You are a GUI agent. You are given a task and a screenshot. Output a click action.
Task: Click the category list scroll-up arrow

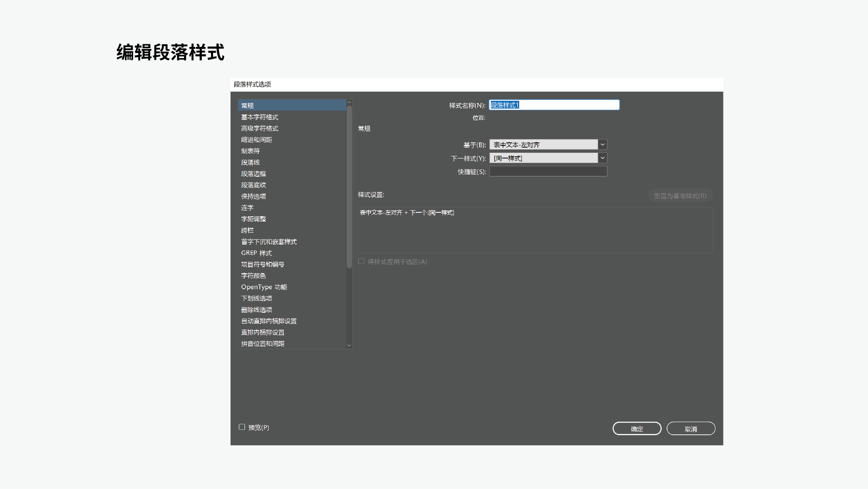(x=349, y=102)
